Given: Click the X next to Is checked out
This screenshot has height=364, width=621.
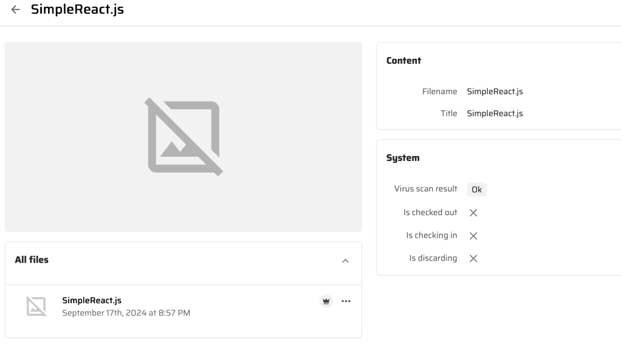Looking at the screenshot, I should click(473, 213).
